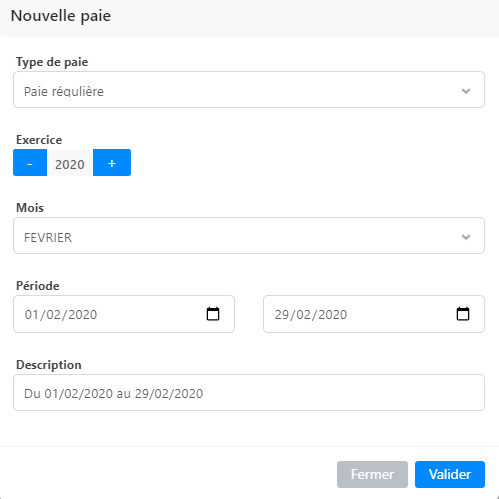The width and height of the screenshot is (499, 499).
Task: Click the chevron arrow in the Mois box
Action: pyautogui.click(x=466, y=237)
